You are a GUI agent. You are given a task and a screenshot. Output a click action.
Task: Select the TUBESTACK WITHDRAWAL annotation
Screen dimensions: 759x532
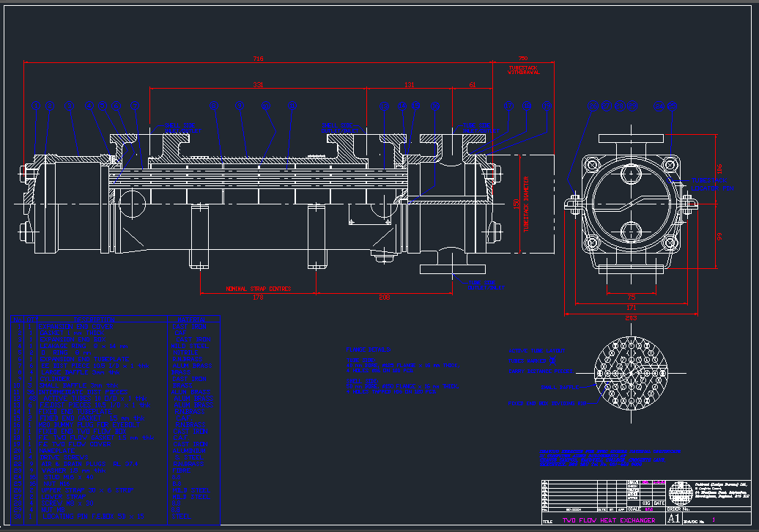(524, 70)
